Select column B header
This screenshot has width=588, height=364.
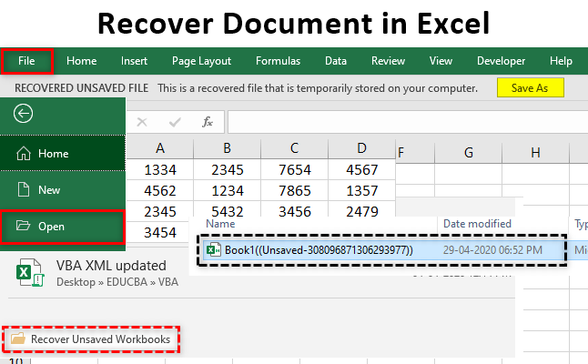(x=228, y=148)
